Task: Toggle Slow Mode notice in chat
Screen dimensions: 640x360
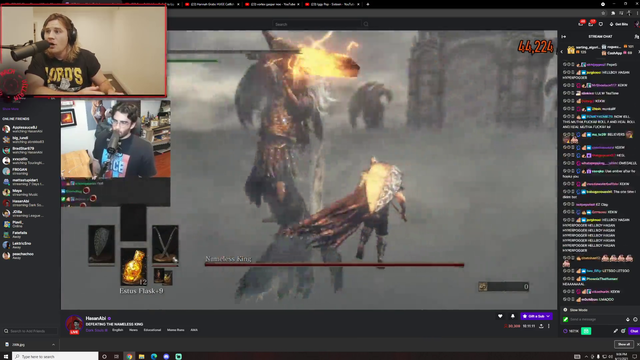Action: [576, 310]
